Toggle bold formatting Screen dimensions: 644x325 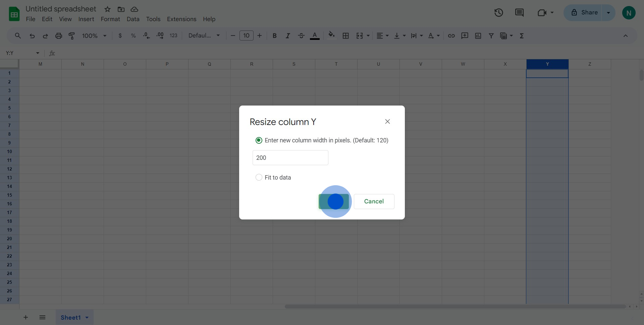(x=274, y=36)
